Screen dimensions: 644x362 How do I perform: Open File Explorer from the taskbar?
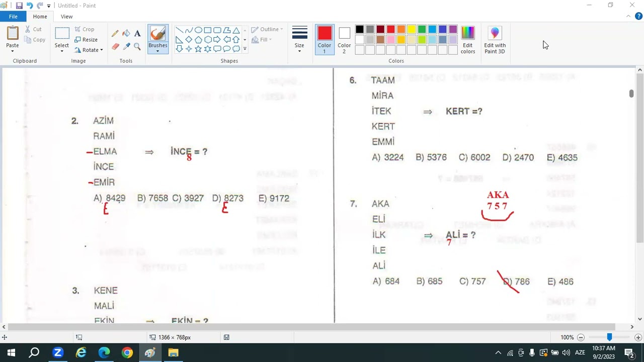[x=174, y=352]
